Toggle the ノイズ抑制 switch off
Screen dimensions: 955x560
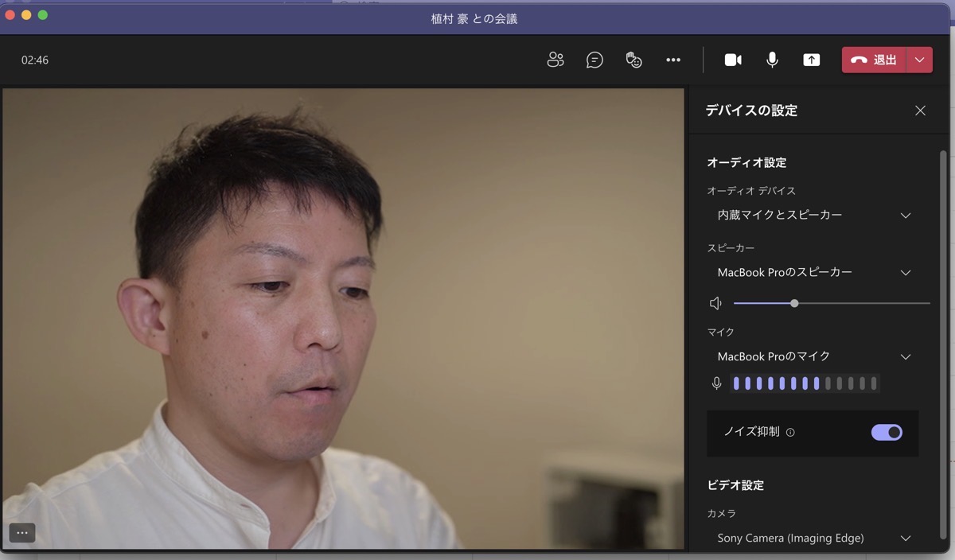[887, 432]
